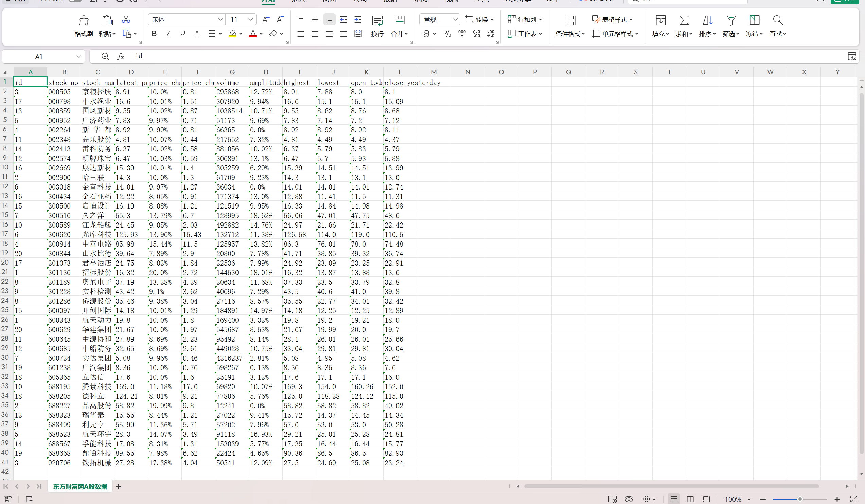Open the font name 宋体 dropdown

tap(220, 20)
